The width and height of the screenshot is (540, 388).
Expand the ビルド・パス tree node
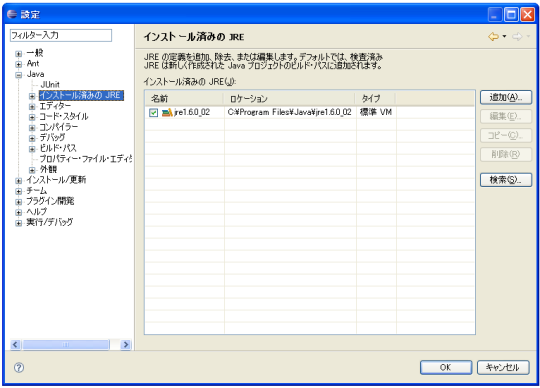[32, 149]
